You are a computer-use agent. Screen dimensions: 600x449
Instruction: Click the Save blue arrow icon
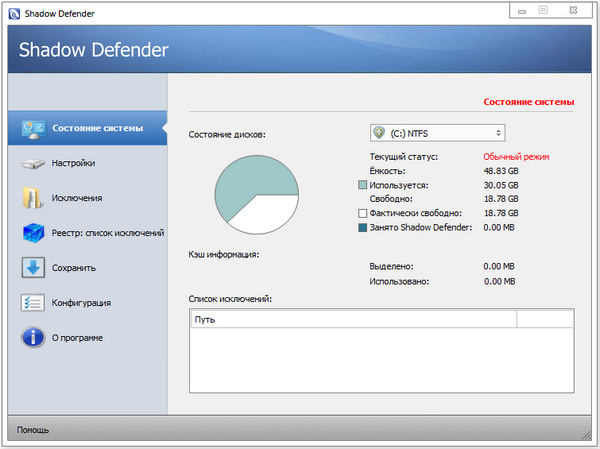32,268
